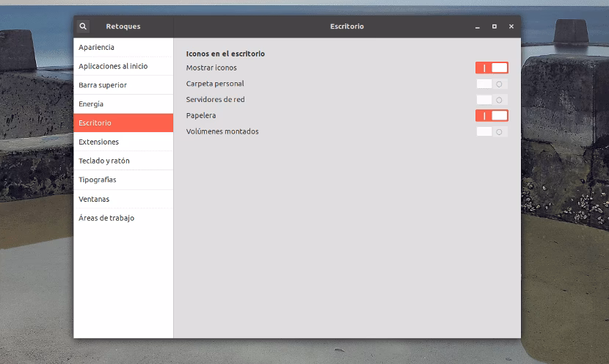
Task: Turn on Servidores de red toggle
Action: pyautogui.click(x=492, y=100)
